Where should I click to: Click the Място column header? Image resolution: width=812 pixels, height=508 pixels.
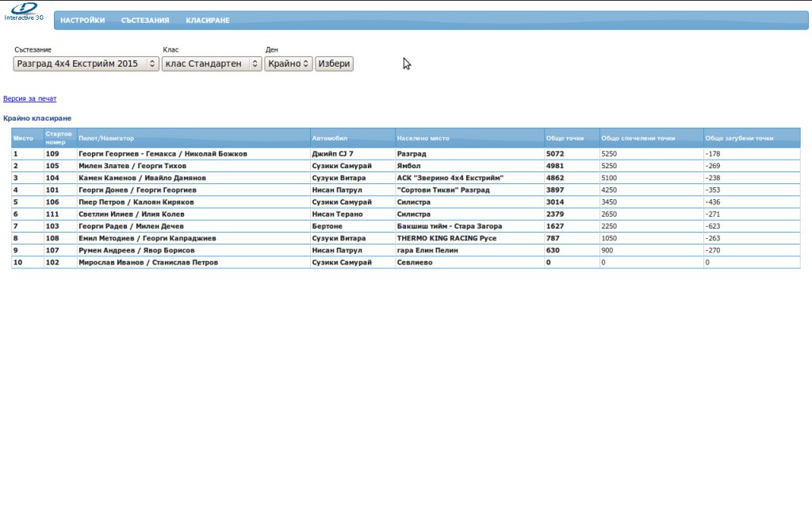pyautogui.click(x=23, y=138)
